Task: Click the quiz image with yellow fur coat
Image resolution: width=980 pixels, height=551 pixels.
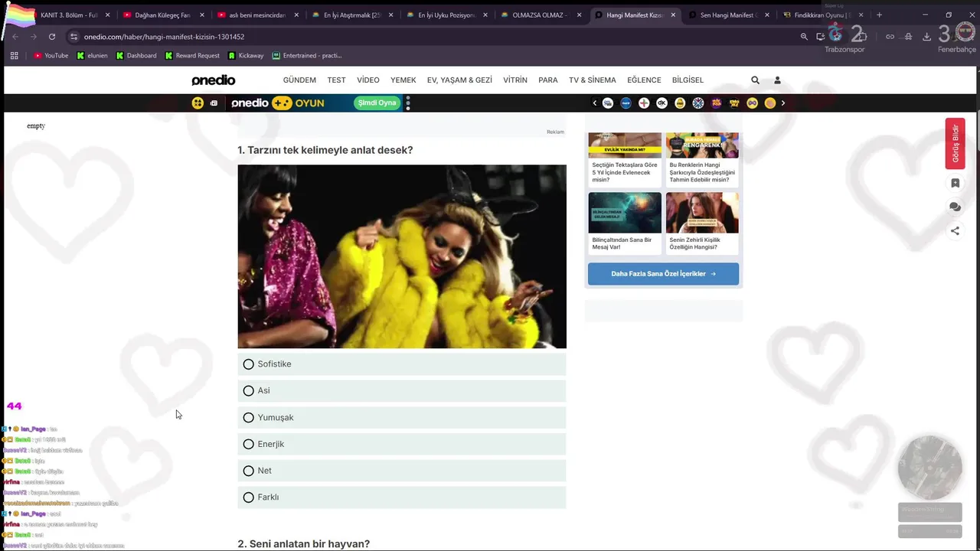Action: [402, 257]
